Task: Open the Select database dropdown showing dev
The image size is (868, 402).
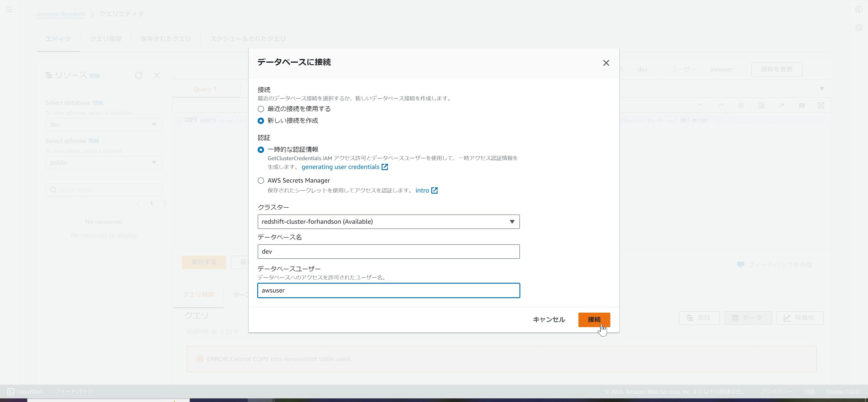Action: (104, 125)
